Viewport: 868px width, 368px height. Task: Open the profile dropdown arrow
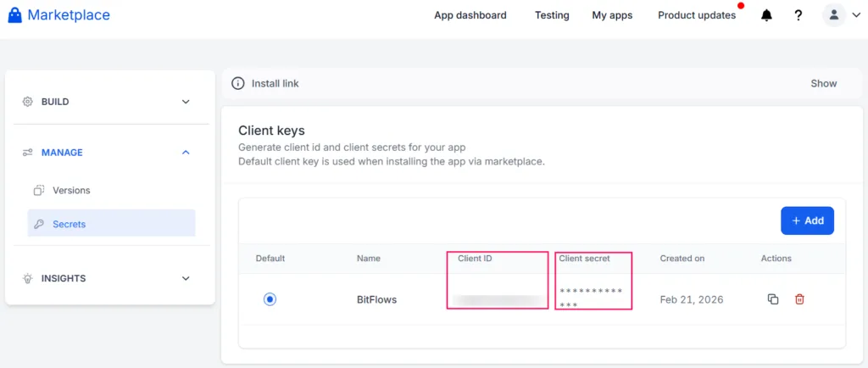point(856,15)
